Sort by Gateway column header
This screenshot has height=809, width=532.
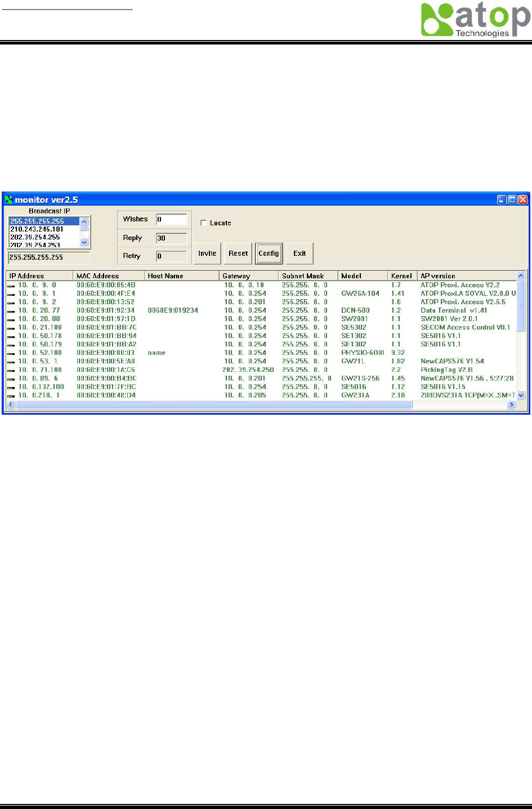click(248, 276)
